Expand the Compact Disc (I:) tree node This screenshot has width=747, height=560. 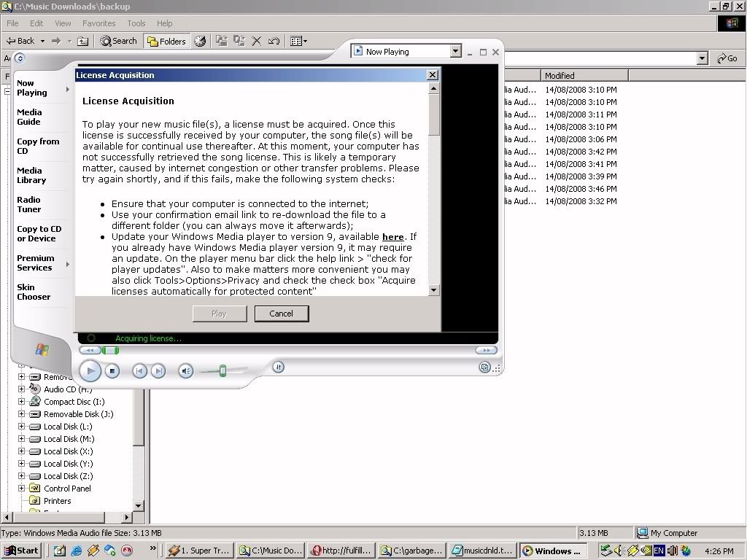[21, 402]
